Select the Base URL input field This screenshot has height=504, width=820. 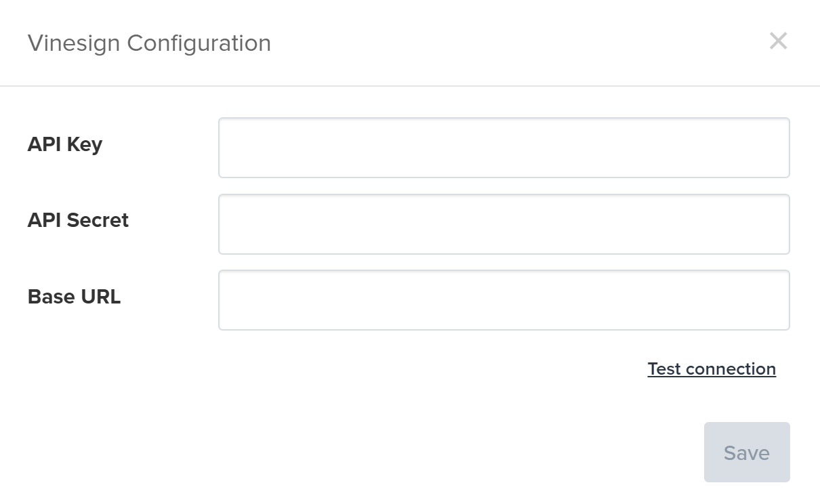(x=504, y=300)
